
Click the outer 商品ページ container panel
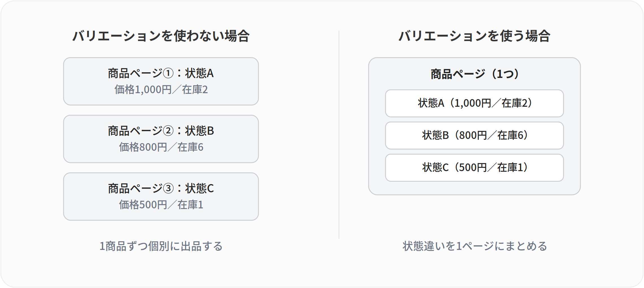[475, 126]
